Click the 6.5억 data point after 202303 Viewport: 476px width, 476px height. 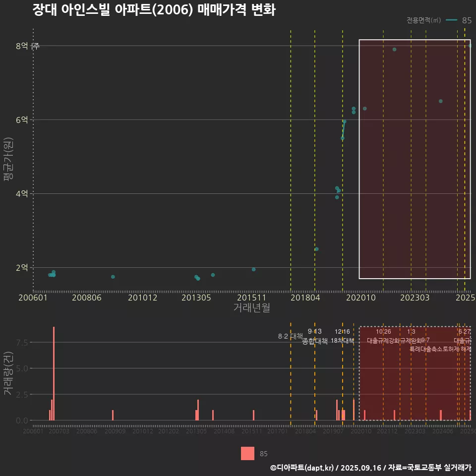tap(440, 101)
